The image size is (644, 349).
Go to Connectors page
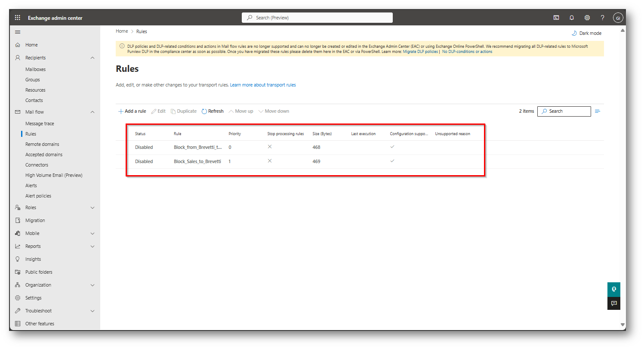(x=37, y=165)
